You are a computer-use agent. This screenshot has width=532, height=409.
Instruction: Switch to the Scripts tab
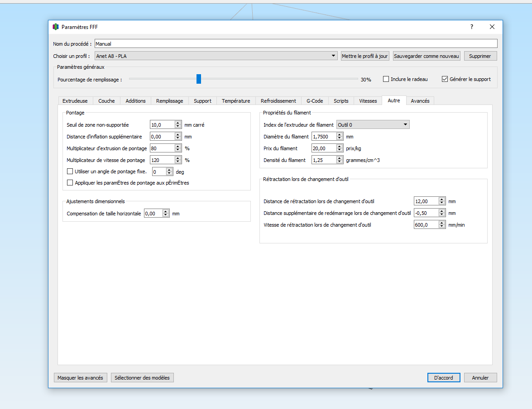point(341,101)
